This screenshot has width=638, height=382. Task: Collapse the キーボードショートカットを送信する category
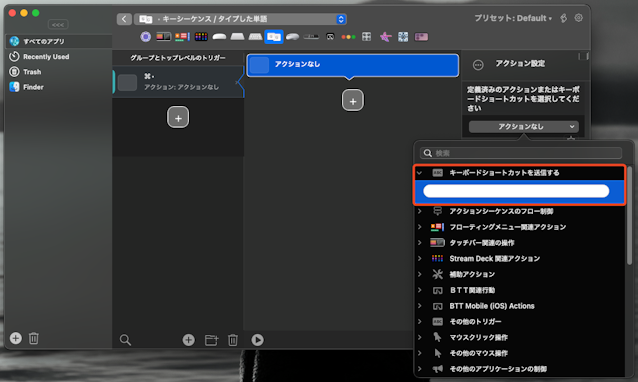click(420, 173)
